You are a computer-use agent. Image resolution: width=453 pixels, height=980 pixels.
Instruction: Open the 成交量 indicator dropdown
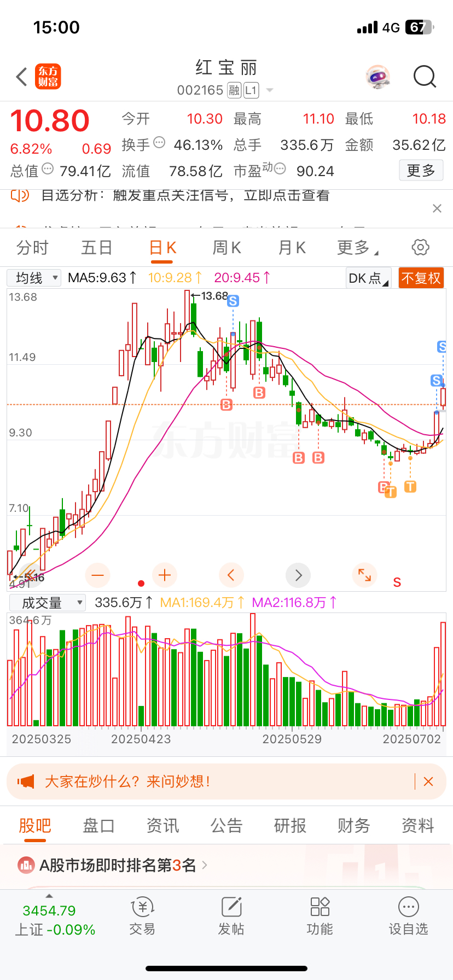coord(48,603)
